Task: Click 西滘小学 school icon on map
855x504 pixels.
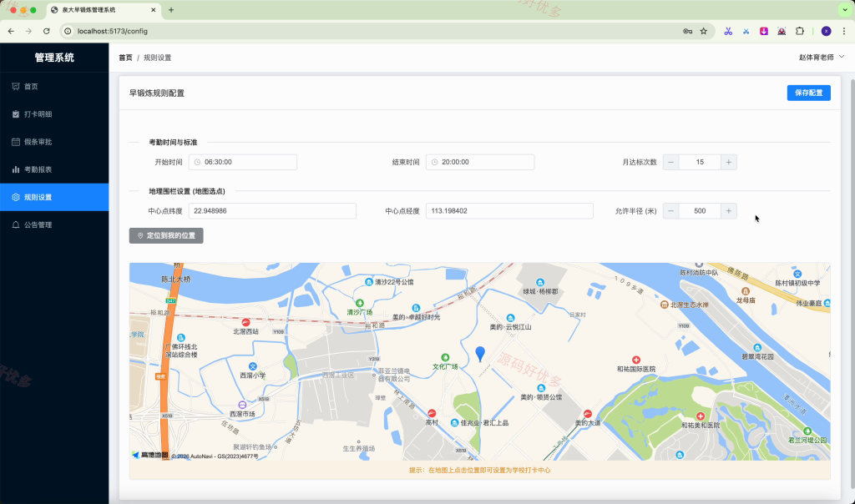Action: point(252,366)
